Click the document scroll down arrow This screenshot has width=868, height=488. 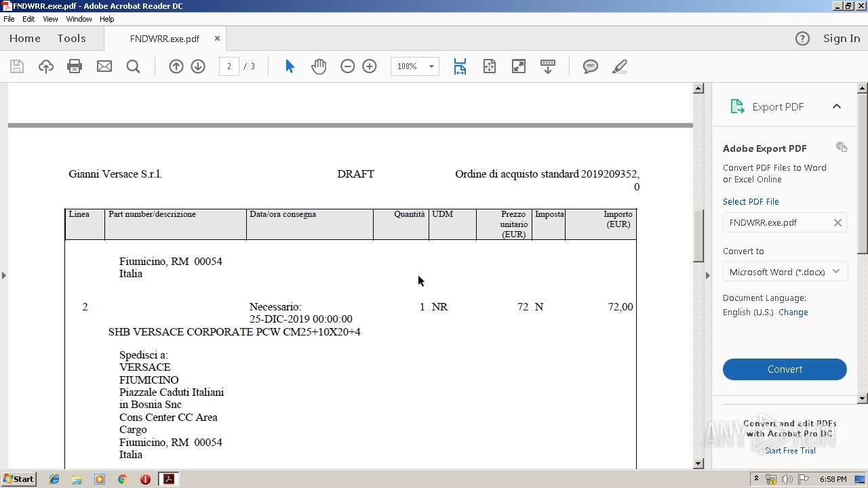tap(698, 464)
